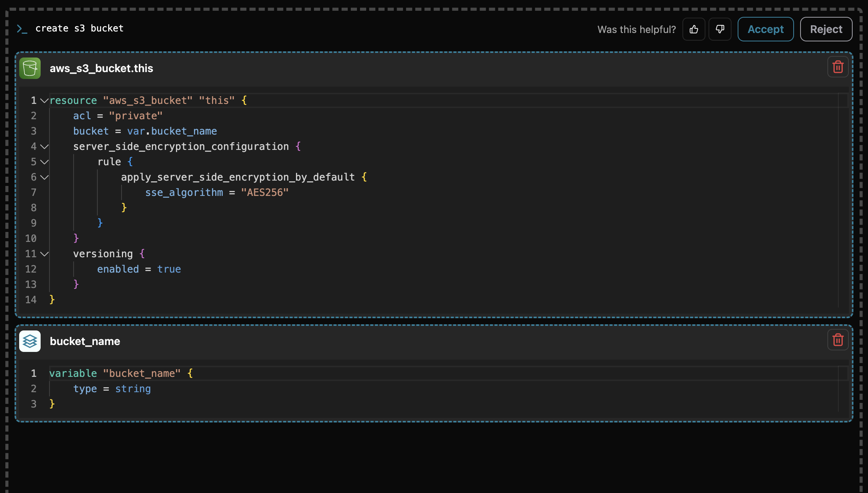Click the bucket_name header title

(85, 341)
